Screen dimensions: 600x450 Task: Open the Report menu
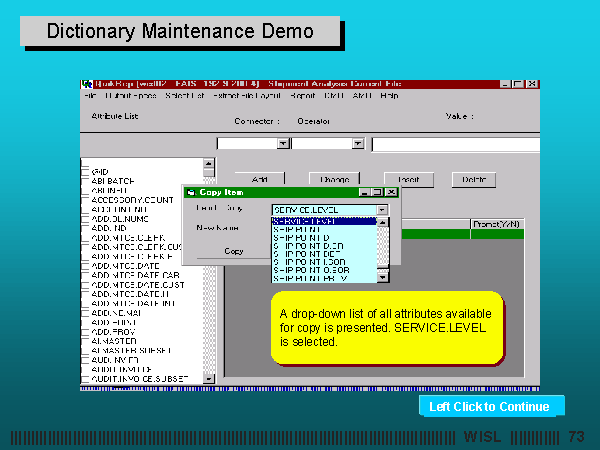coord(302,96)
